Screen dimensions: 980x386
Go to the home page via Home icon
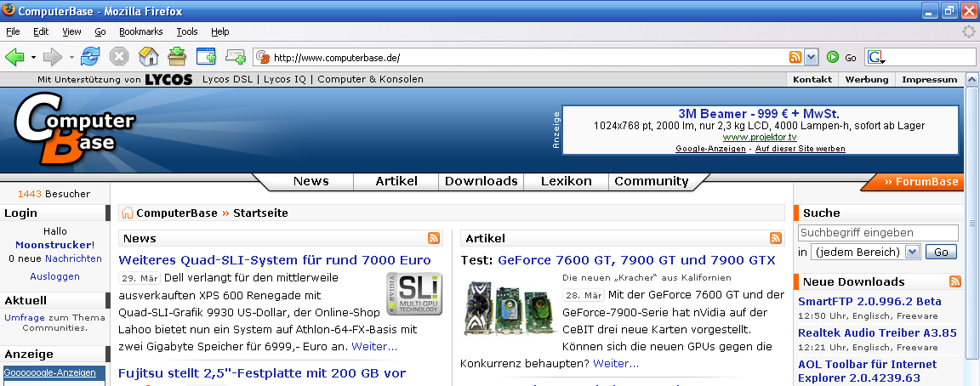[148, 57]
